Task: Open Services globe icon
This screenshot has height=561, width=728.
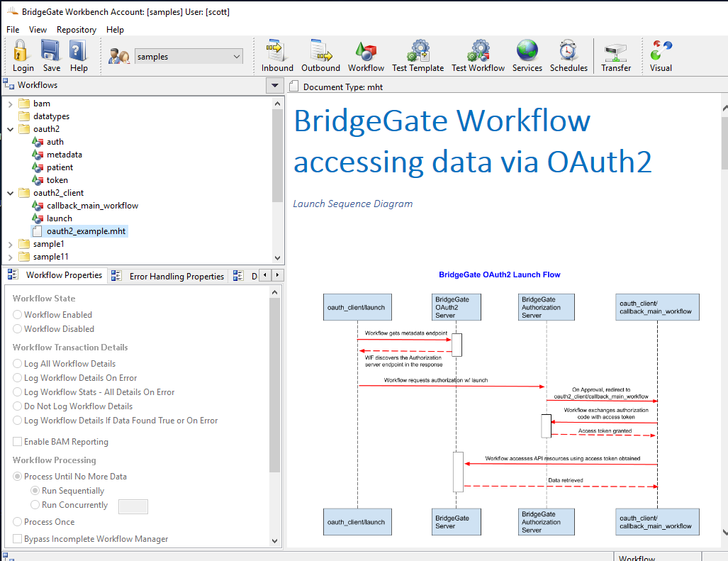Action: click(527, 56)
